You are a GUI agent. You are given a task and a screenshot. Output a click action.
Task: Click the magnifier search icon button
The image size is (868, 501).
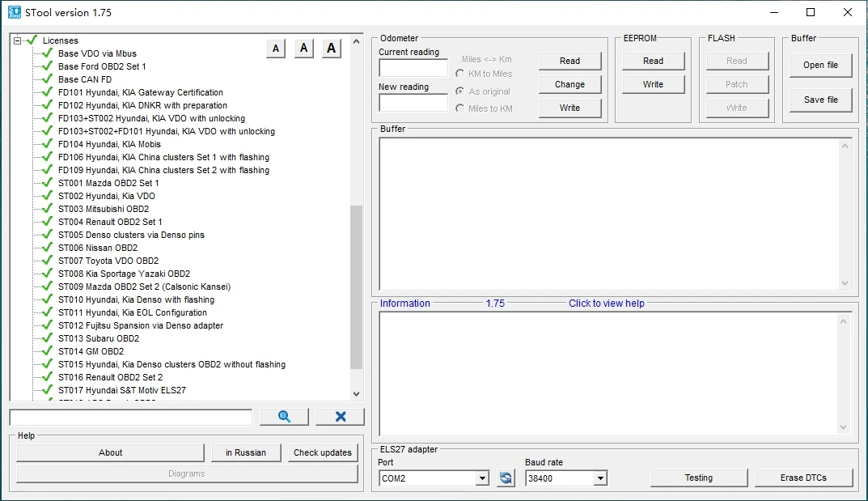[x=284, y=417]
